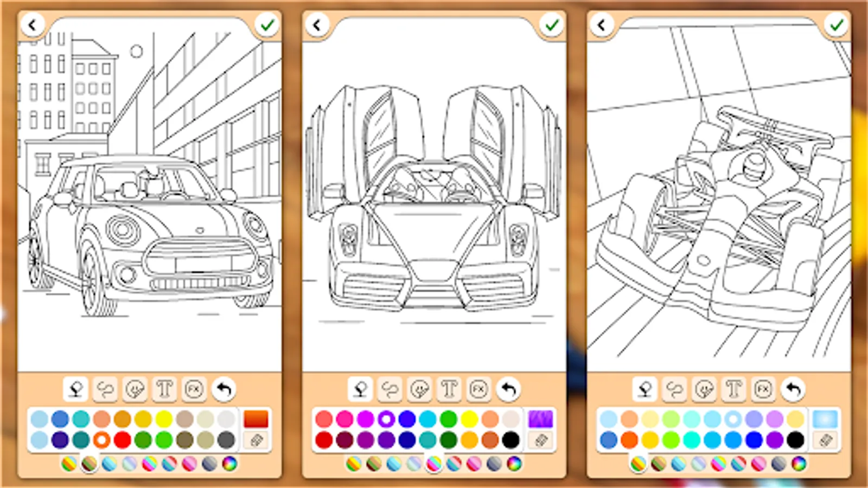Open the color wheel palette under the sports car
The height and width of the screenshot is (488, 868).
[514, 464]
